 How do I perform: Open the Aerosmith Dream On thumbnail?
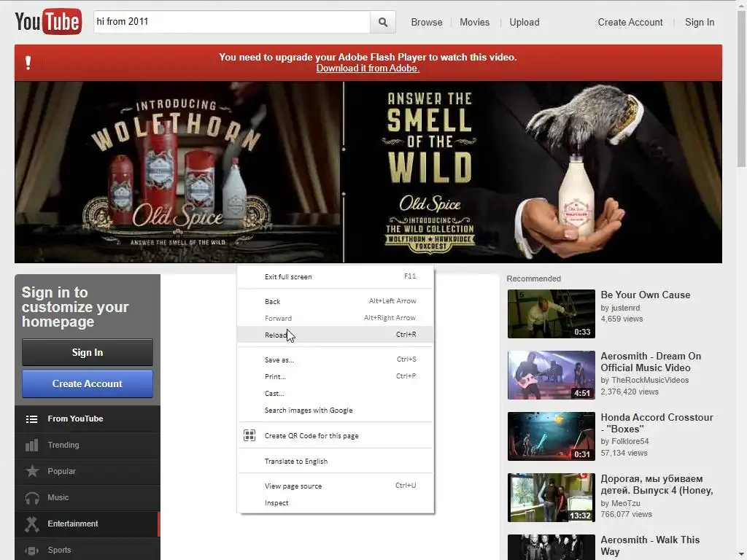pos(551,376)
